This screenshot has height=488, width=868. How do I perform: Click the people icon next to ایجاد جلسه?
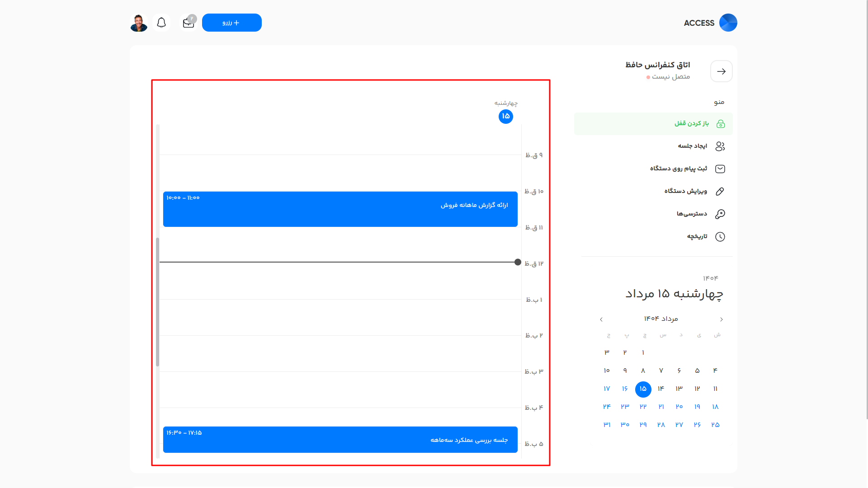720,146
